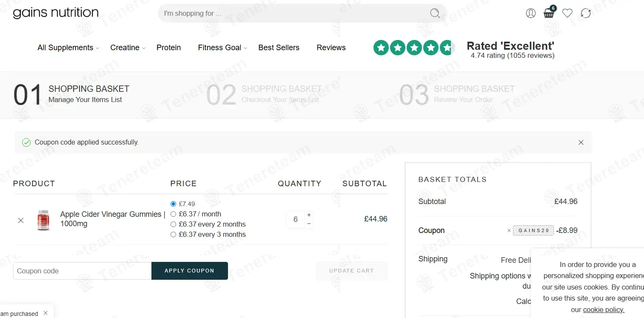Select the £6.37 / month subscription
This screenshot has width=644, height=318.
pos(173,214)
